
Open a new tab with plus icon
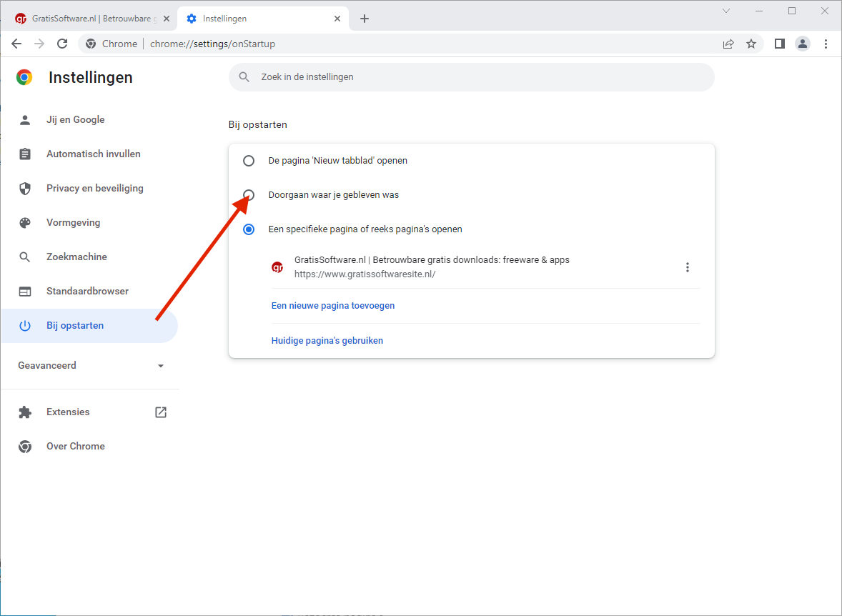[x=365, y=19]
